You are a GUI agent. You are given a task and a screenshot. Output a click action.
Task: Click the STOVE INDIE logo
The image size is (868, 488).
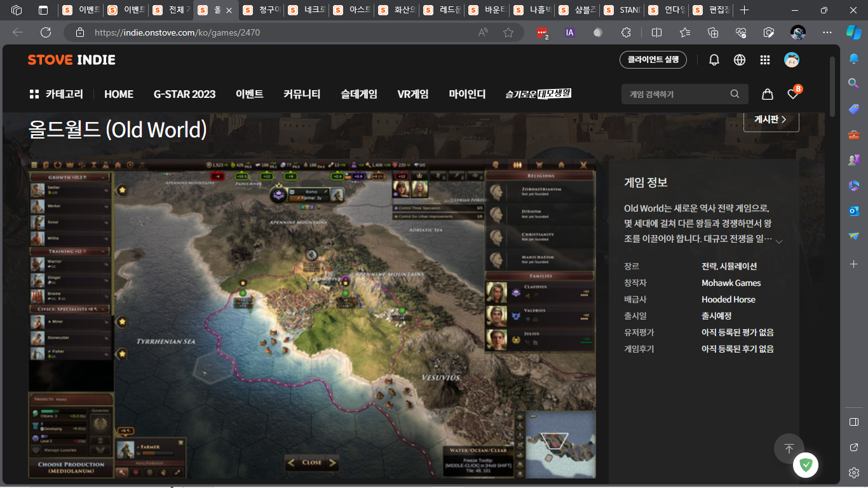point(71,60)
